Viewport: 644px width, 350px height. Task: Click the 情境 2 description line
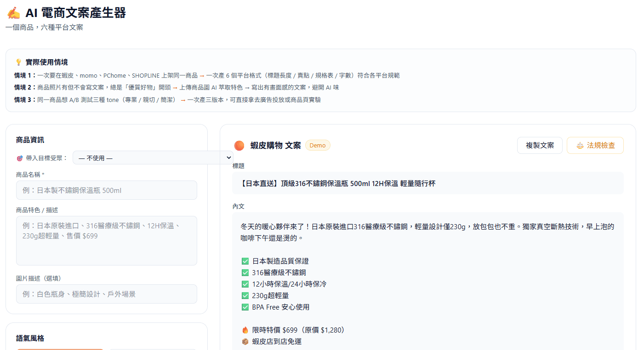pos(177,87)
